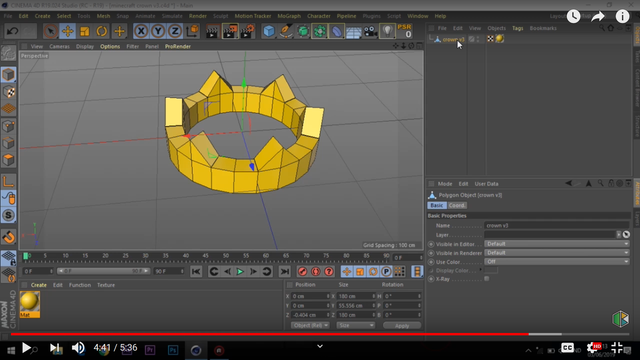Select crown v3 object in Object Manager

coord(453,39)
